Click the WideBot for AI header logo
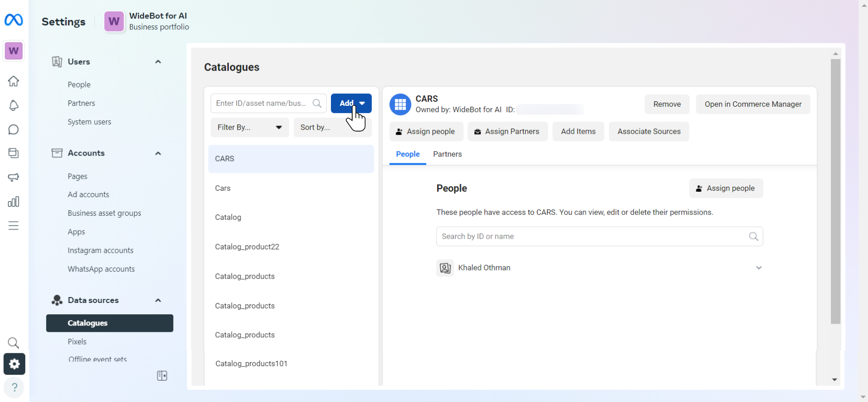Screen dimensions: 868x402 point(114,21)
